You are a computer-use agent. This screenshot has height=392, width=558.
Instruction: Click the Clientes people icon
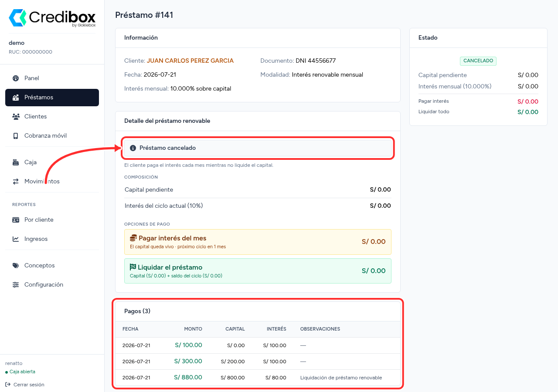(16, 117)
